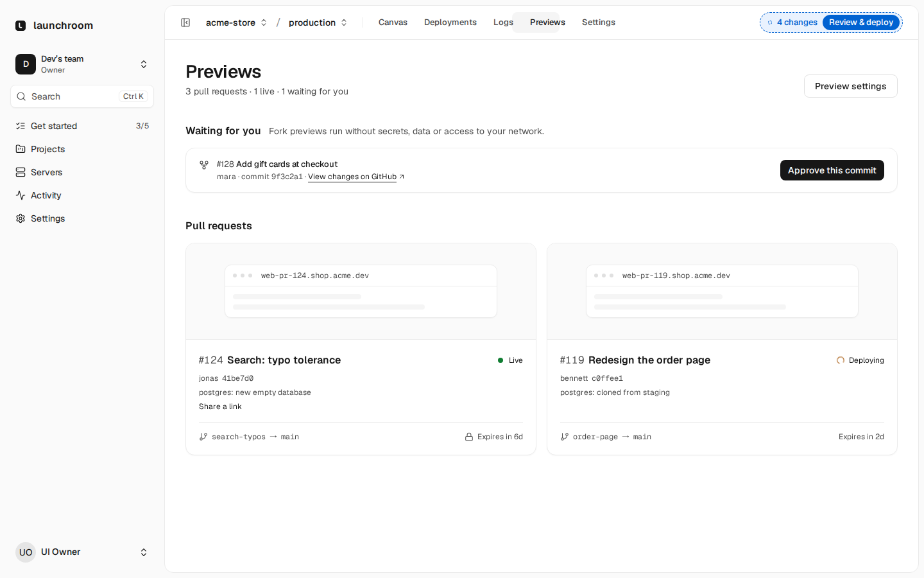Click the changes indicator dot icon
Screen dimensions: 924x578
(x=770, y=22)
